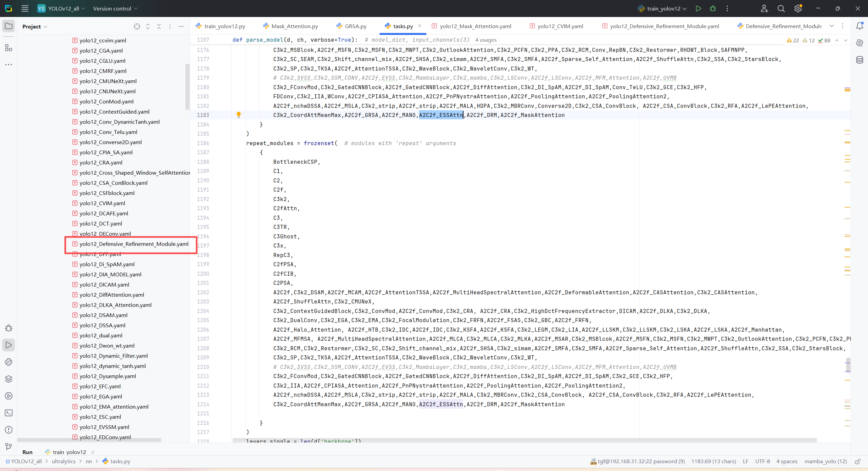Open the Python Packages tool window
Image resolution: width=868 pixels, height=471 pixels.
8,379
